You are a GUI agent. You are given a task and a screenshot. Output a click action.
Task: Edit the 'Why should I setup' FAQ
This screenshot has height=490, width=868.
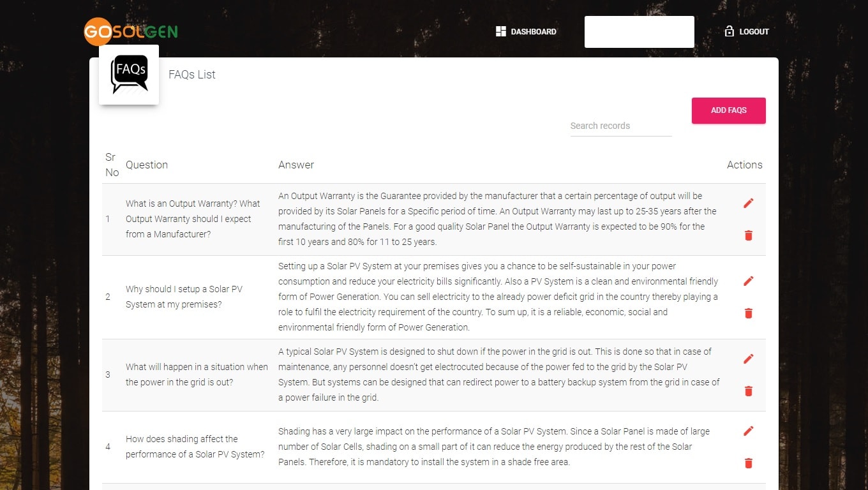coord(749,281)
